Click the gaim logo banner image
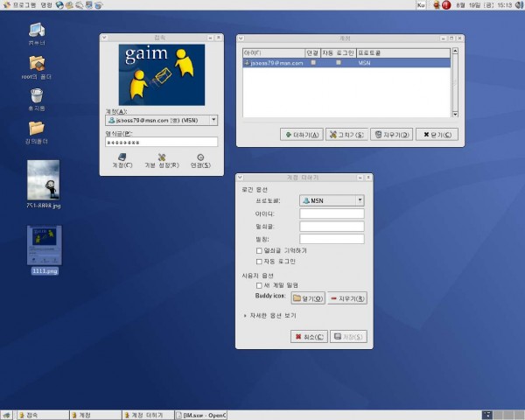Image resolution: width=525 pixels, height=420 pixels. click(x=162, y=74)
